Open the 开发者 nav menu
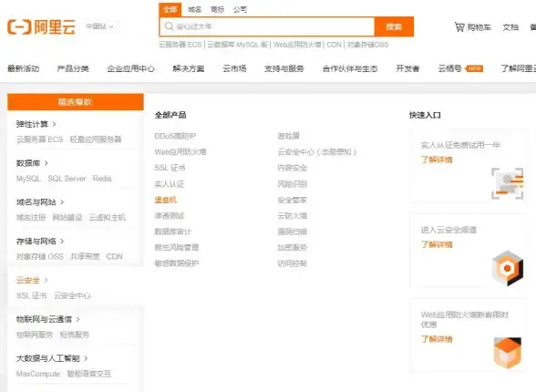 click(x=407, y=68)
